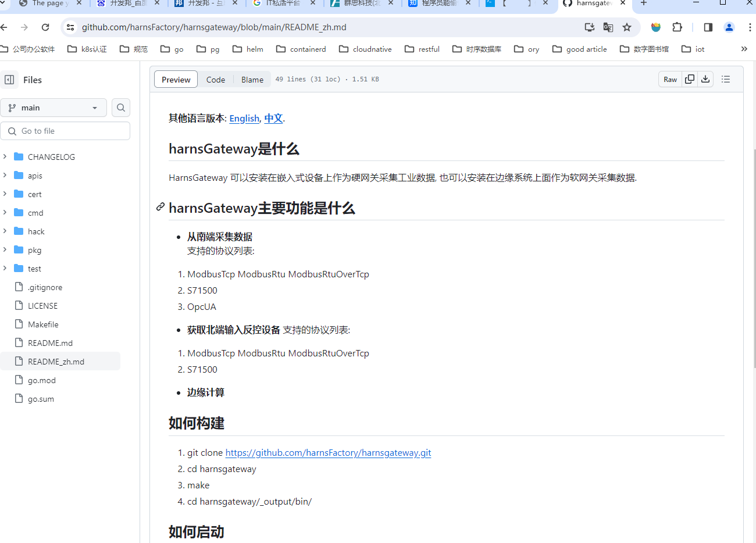Open the colorful extension icon
The height and width of the screenshot is (543, 756).
[656, 27]
